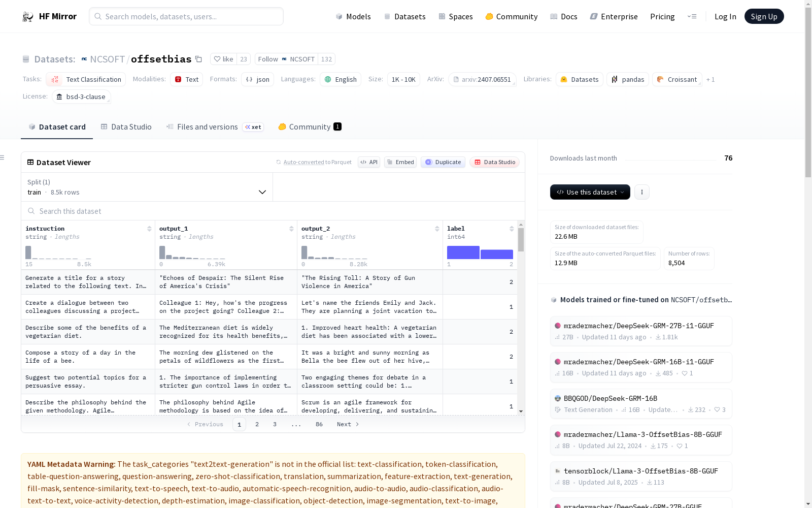The width and height of the screenshot is (812, 508).
Task: Expand the +1 more libraries
Action: tap(710, 79)
